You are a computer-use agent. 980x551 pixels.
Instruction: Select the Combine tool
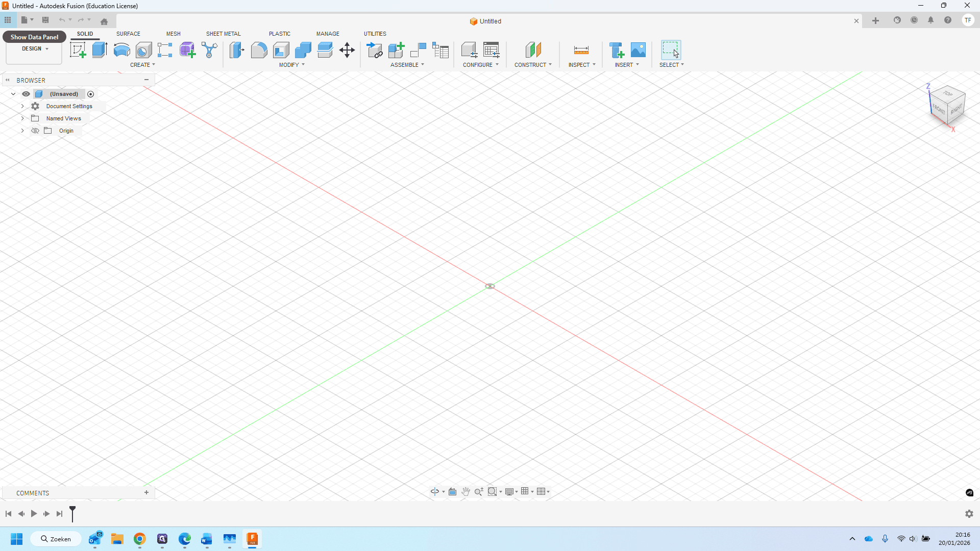point(303,50)
